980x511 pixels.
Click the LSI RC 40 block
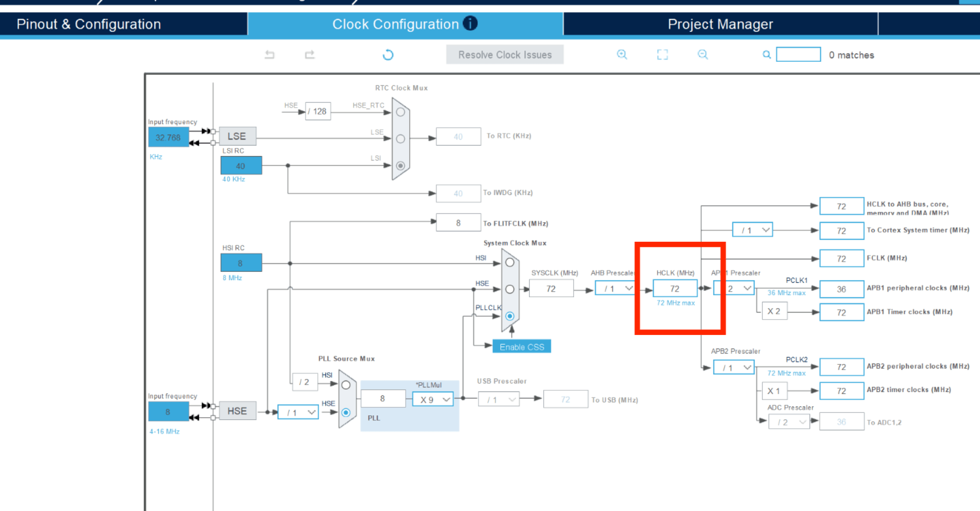(241, 166)
